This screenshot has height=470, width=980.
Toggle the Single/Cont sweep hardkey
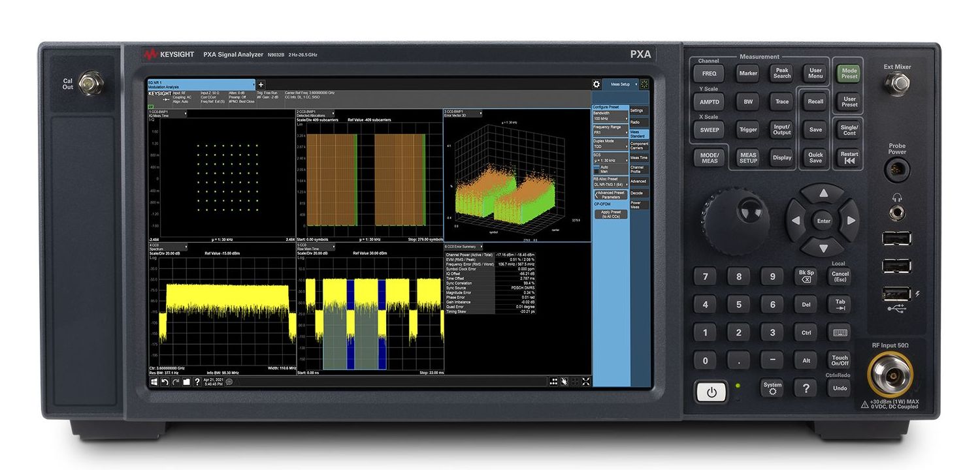(x=849, y=129)
